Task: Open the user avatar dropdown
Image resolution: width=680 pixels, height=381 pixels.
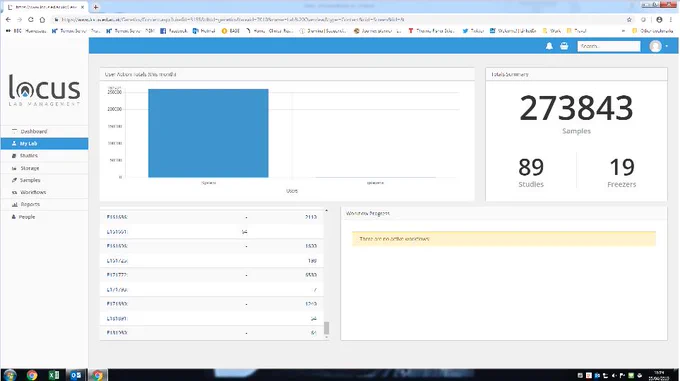Action: (658, 46)
